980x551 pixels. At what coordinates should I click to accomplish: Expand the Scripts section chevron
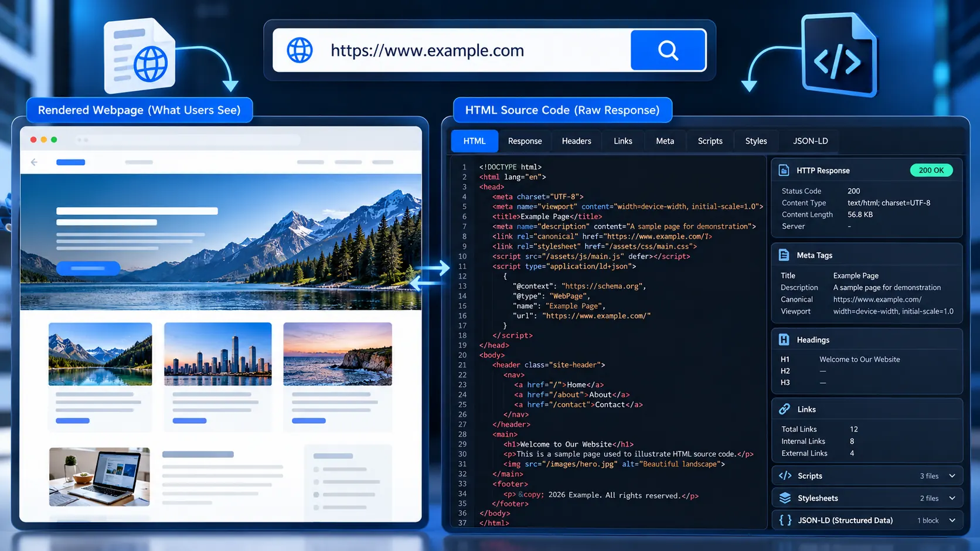tap(952, 476)
